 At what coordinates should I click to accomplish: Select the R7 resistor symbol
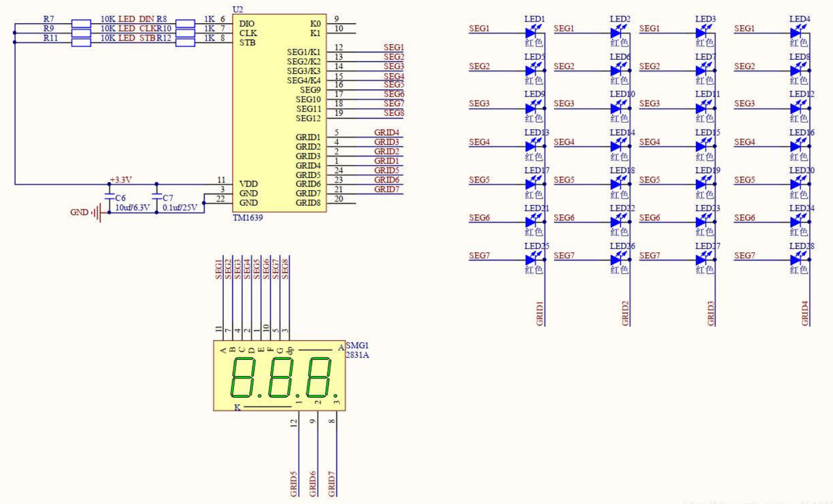[81, 23]
